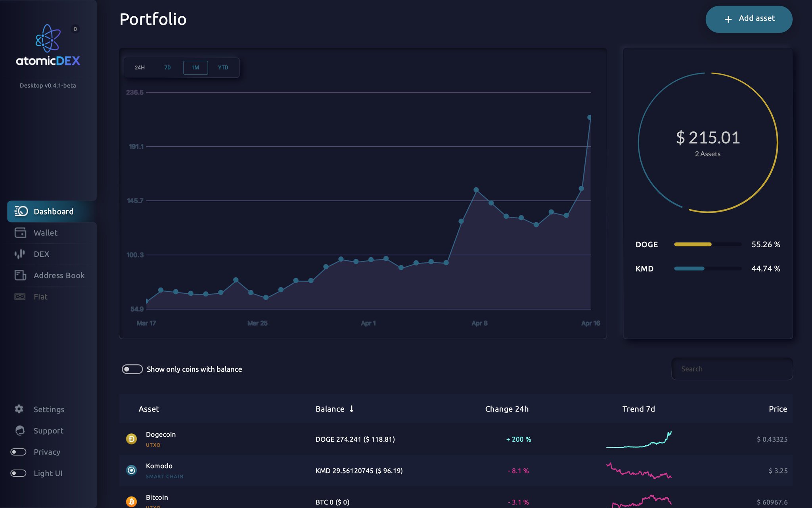
Task: Open the Fiat menu item
Action: pyautogui.click(x=52, y=296)
